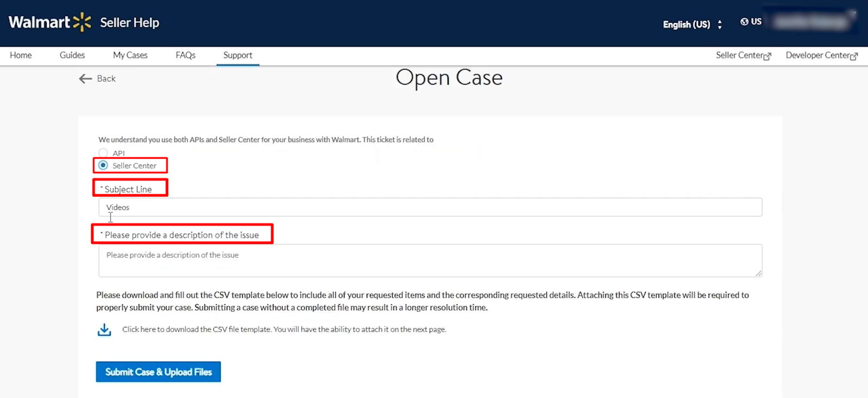Open the Guides tab
Screen dimensions: 868x398
pyautogui.click(x=72, y=55)
